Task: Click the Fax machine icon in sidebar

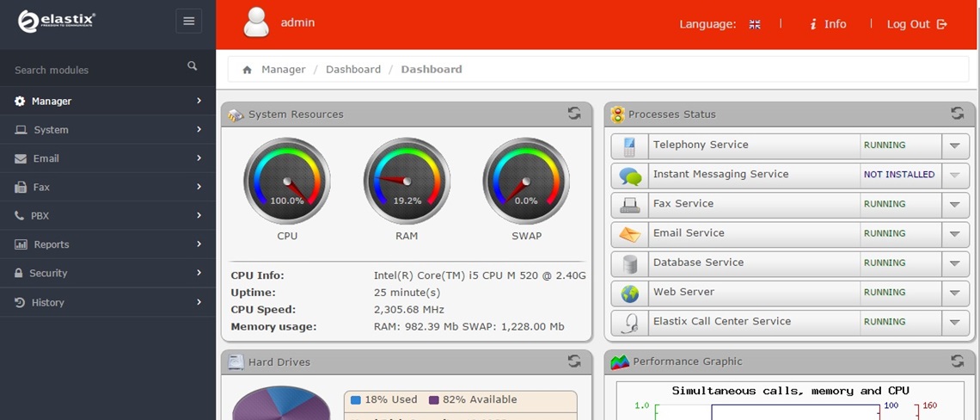Action: click(20, 187)
